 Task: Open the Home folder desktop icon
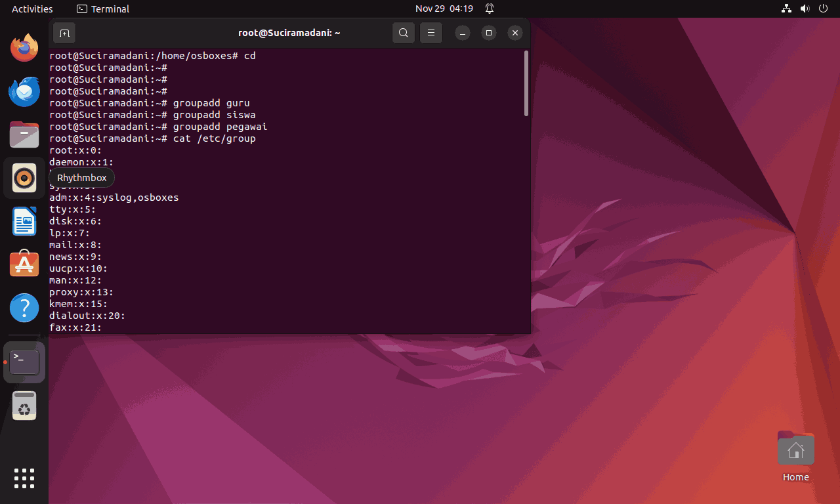coord(795,456)
